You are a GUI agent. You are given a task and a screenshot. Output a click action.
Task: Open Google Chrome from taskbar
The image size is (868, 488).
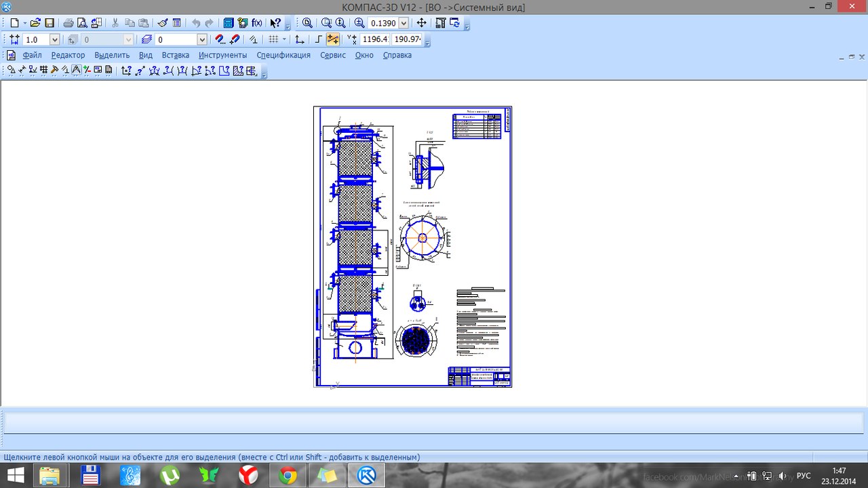[x=288, y=476]
